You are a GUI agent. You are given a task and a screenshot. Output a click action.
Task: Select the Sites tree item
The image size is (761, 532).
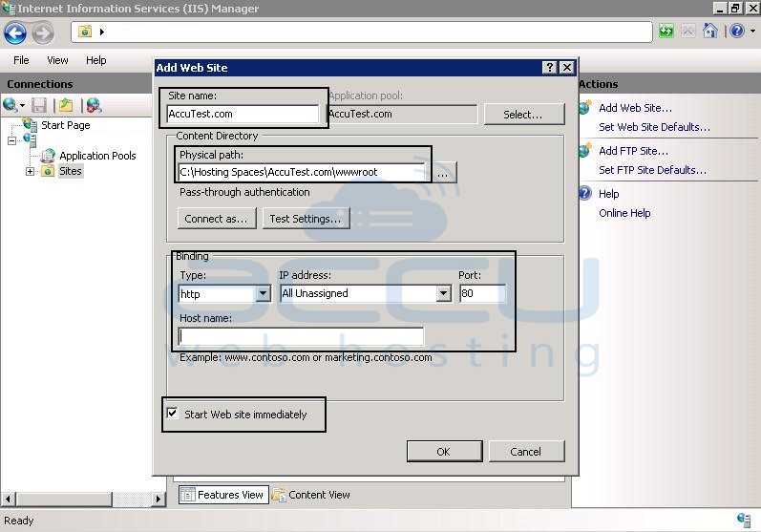pos(71,171)
